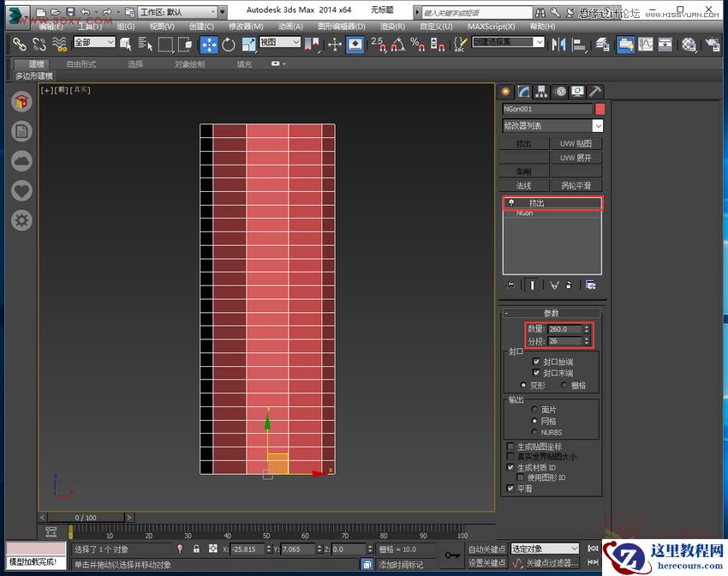Toggle the 封口始端 checkbox
Screen dimensions: 728x576
coord(536,362)
